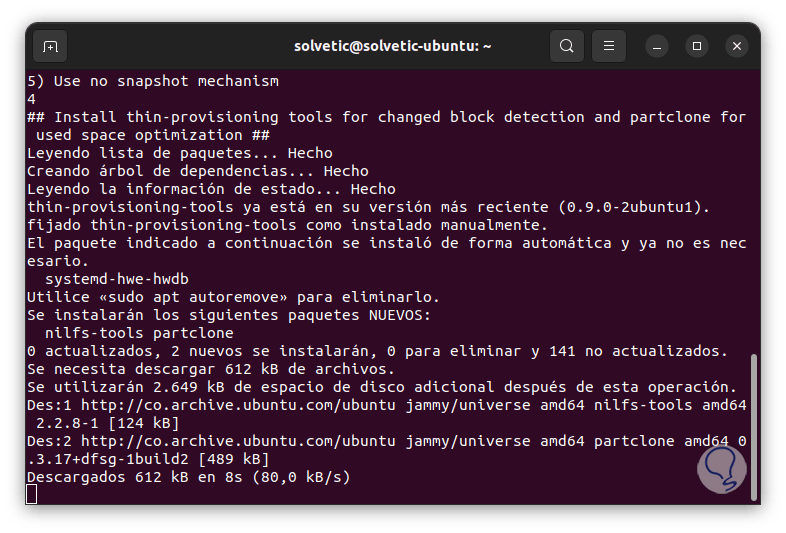Viewport: 786px width, 533px height.
Task: Click the 'systemd-hwe-hwdb' package name
Action: click(117, 279)
